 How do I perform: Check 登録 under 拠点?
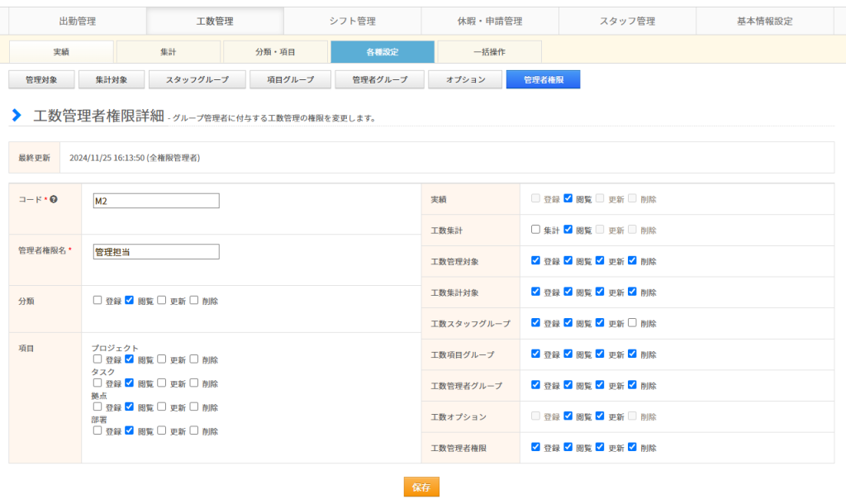click(97, 407)
